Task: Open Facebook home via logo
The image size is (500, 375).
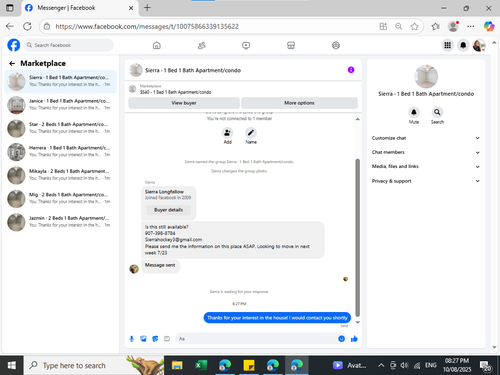Action: coord(14,45)
